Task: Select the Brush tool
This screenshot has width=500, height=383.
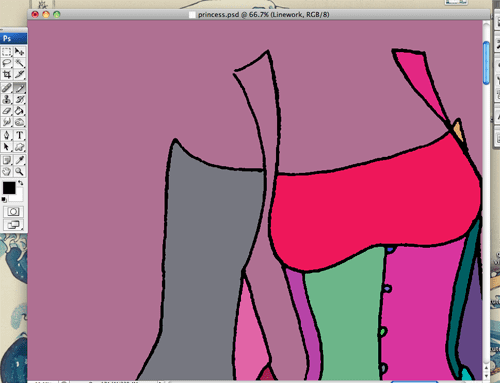Action: click(19, 88)
